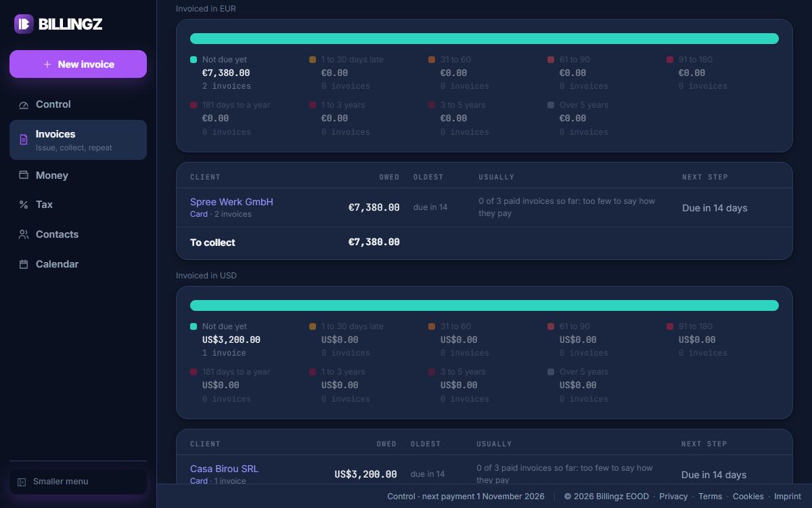The image size is (812, 508).
Task: Click the Control gauge icon
Action: 24,104
